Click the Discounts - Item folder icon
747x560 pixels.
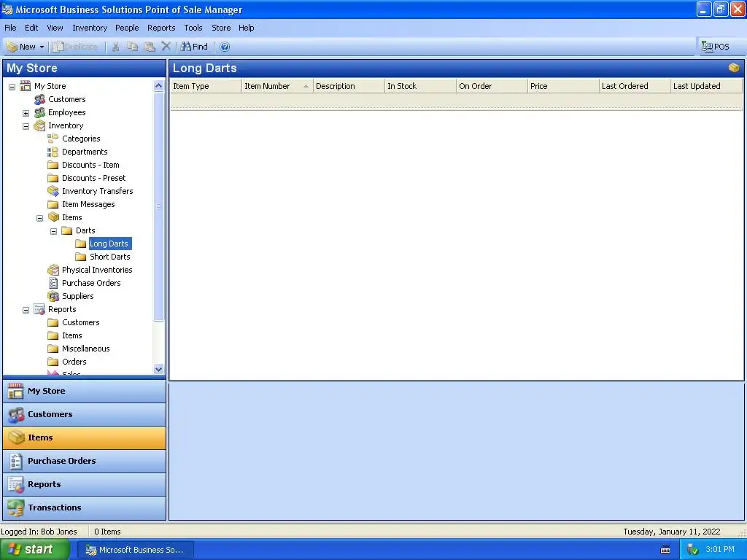click(x=53, y=165)
